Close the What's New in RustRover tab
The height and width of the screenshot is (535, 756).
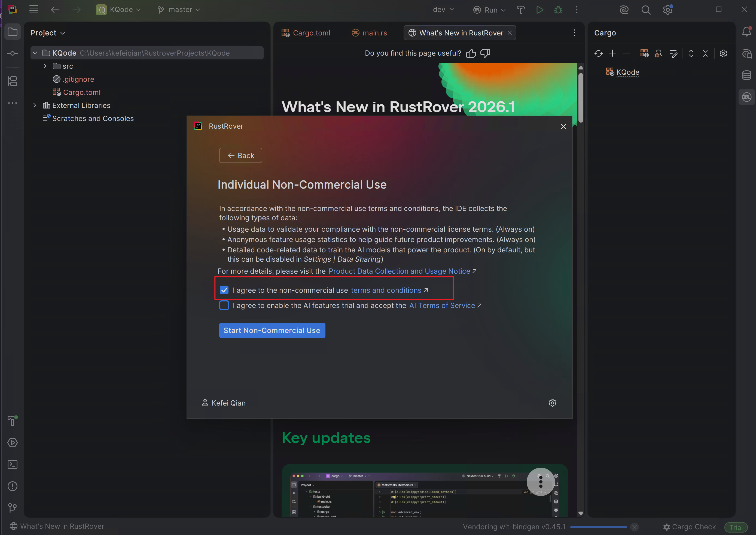click(510, 33)
